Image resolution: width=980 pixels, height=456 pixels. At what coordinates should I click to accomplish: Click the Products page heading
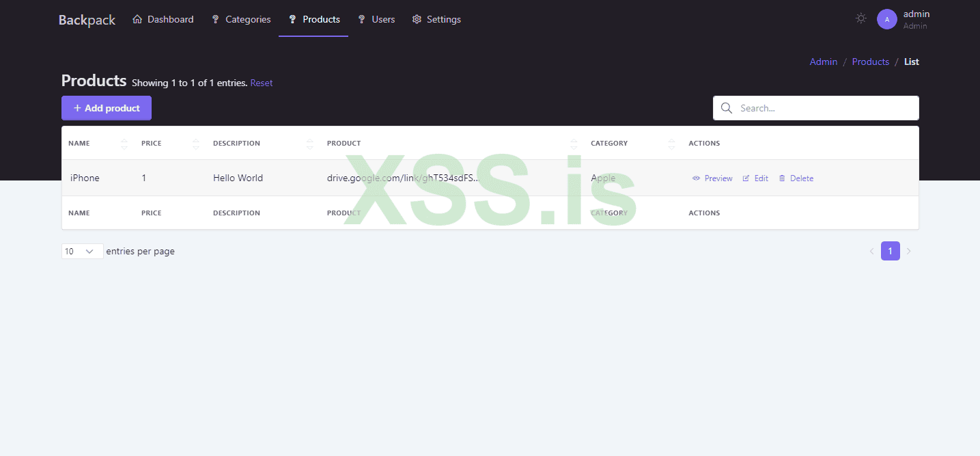(x=94, y=81)
